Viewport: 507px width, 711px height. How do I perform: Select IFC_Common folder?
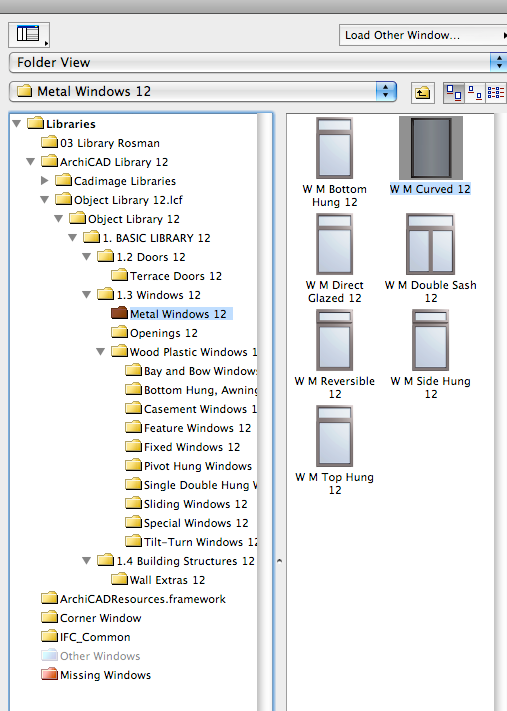click(86, 637)
